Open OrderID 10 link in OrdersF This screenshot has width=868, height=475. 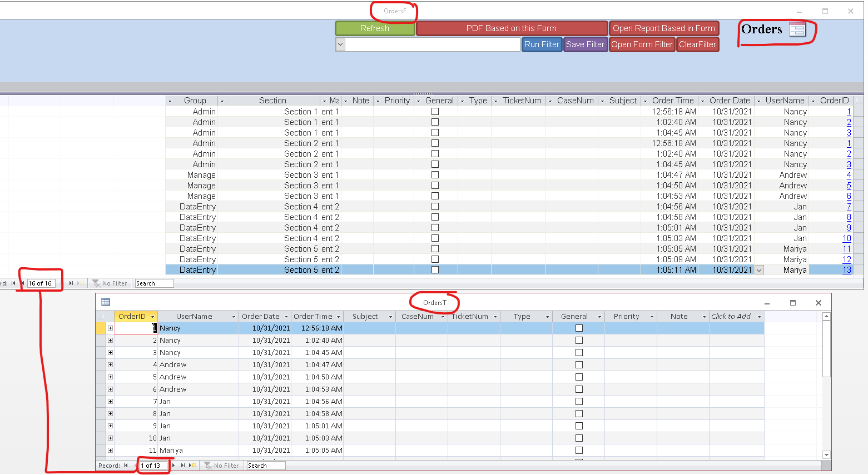pos(846,238)
